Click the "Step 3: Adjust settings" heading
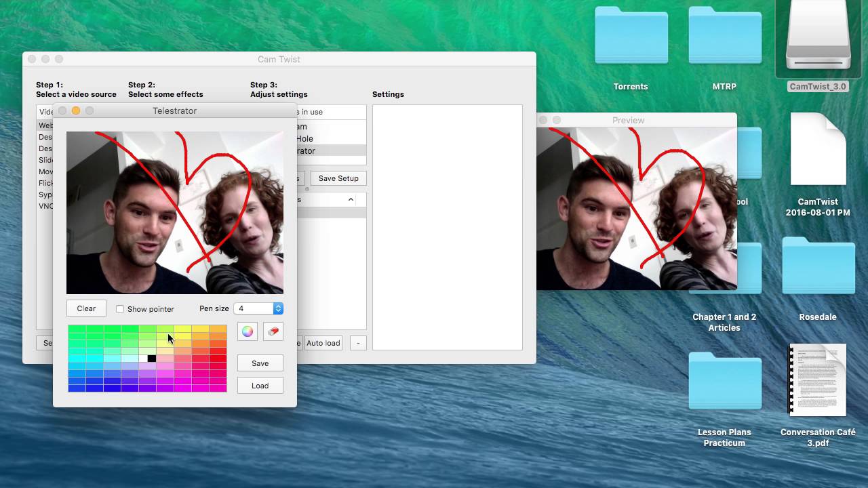 point(279,89)
